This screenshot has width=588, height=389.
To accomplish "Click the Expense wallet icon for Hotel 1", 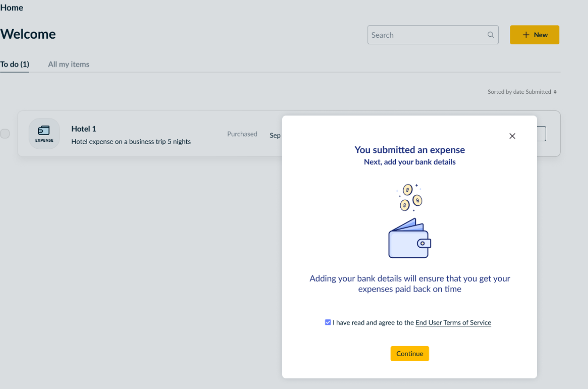I will [44, 133].
